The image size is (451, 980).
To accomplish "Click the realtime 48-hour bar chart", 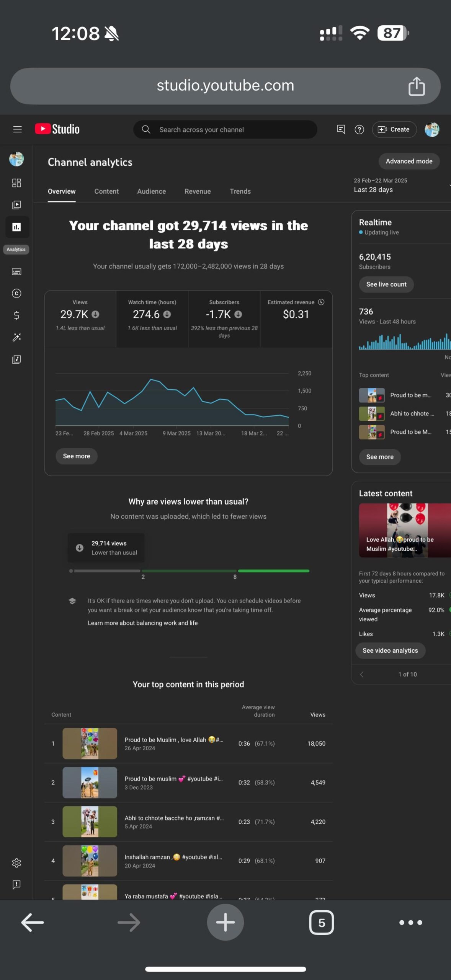I will click(x=405, y=341).
